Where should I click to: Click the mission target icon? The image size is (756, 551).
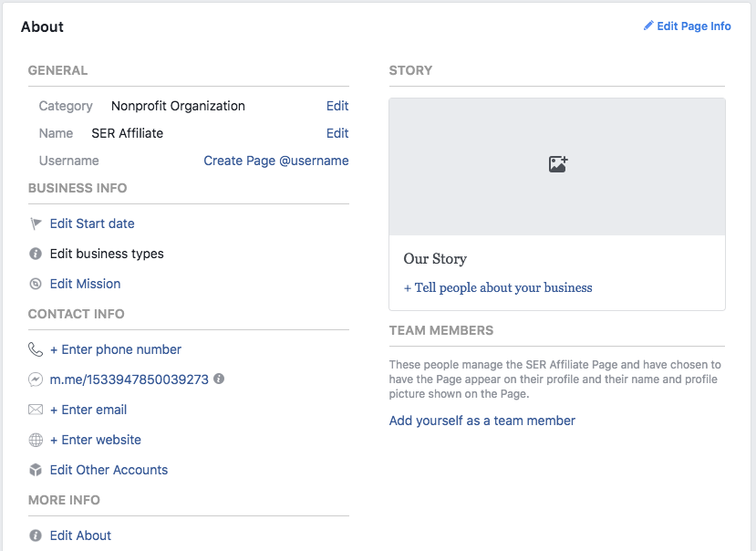coord(36,284)
